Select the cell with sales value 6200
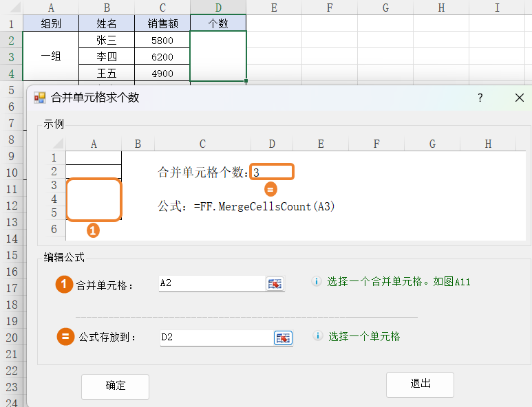Viewport: 532px width, 407px height. (x=162, y=57)
